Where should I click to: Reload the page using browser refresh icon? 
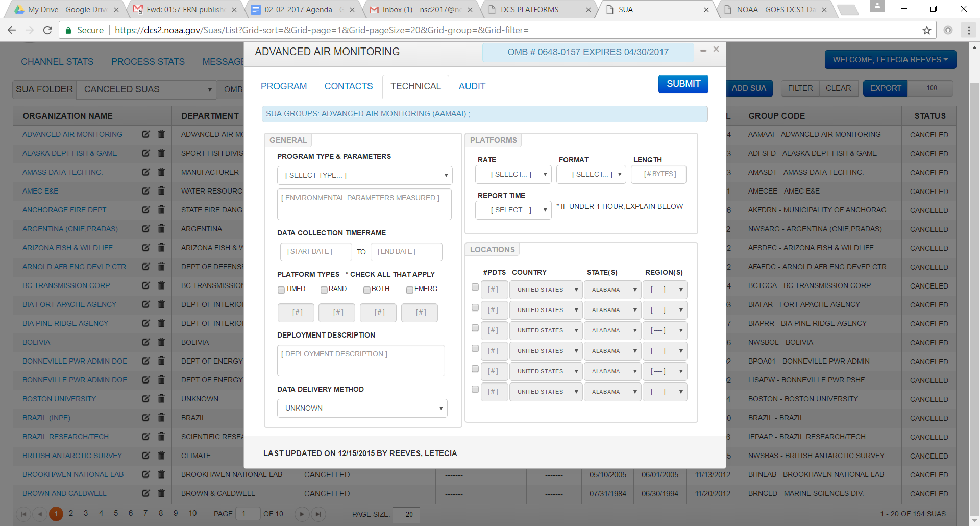coord(47,30)
